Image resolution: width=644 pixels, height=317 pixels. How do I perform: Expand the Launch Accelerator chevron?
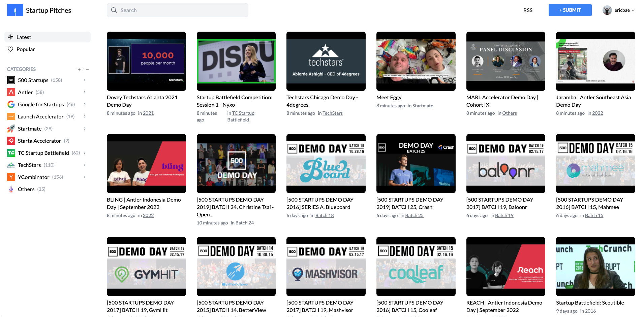[x=85, y=116]
